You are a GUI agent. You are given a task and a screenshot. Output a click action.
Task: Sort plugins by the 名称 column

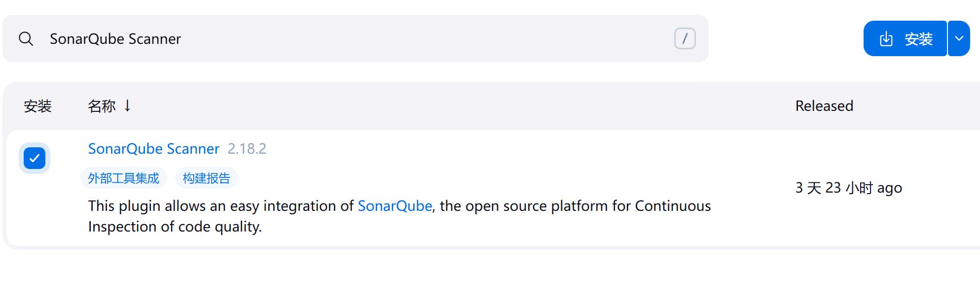pos(102,106)
